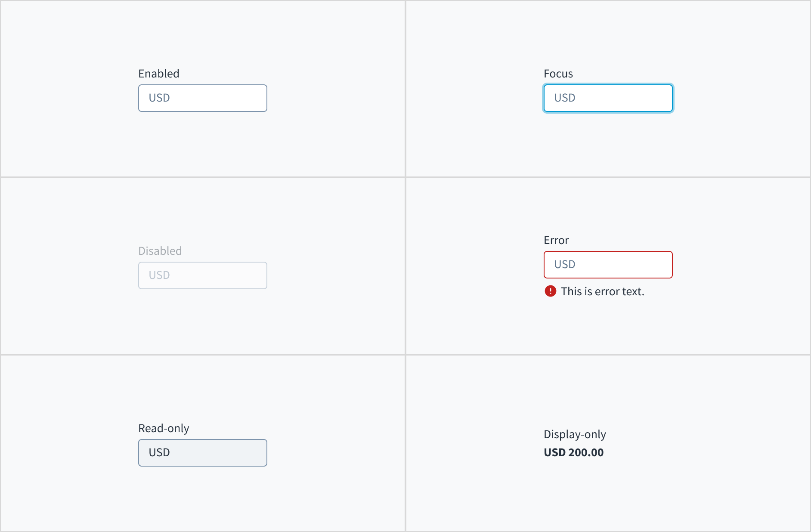Click the Disabled label text

(160, 251)
